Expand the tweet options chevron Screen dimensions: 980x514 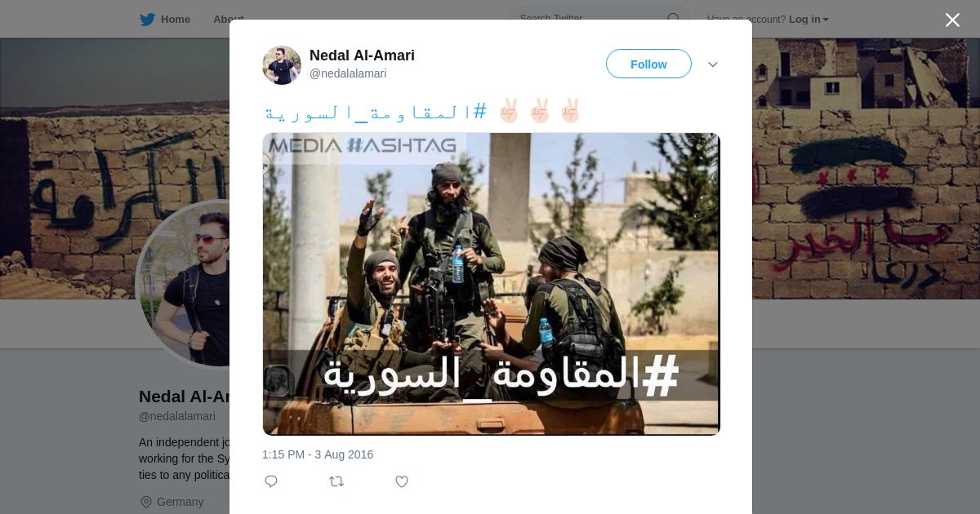[713, 64]
